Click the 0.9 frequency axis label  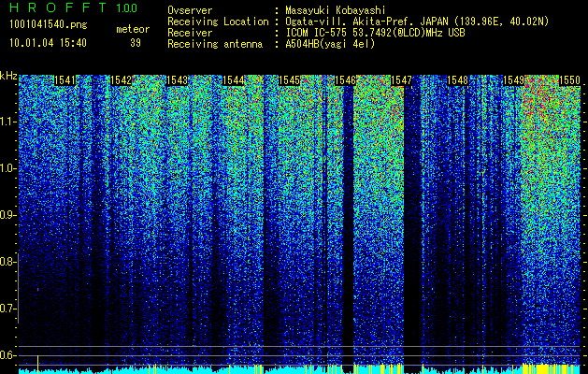click(x=8, y=215)
